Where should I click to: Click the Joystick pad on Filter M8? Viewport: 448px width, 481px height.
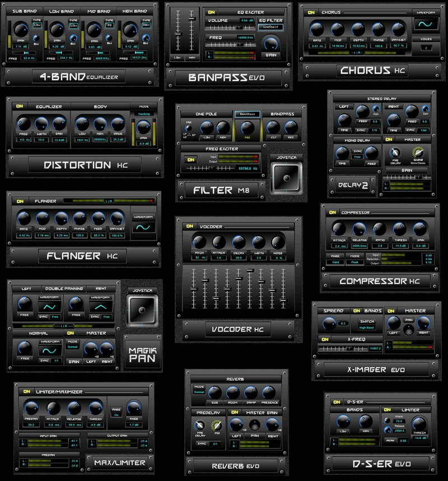(x=286, y=178)
